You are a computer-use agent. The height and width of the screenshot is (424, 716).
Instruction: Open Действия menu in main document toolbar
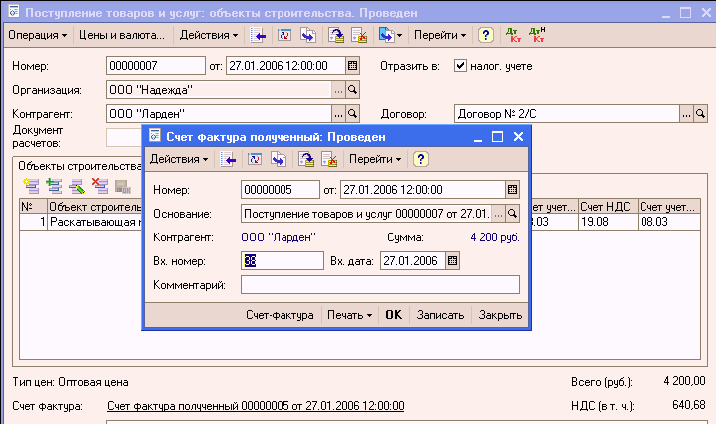(209, 35)
